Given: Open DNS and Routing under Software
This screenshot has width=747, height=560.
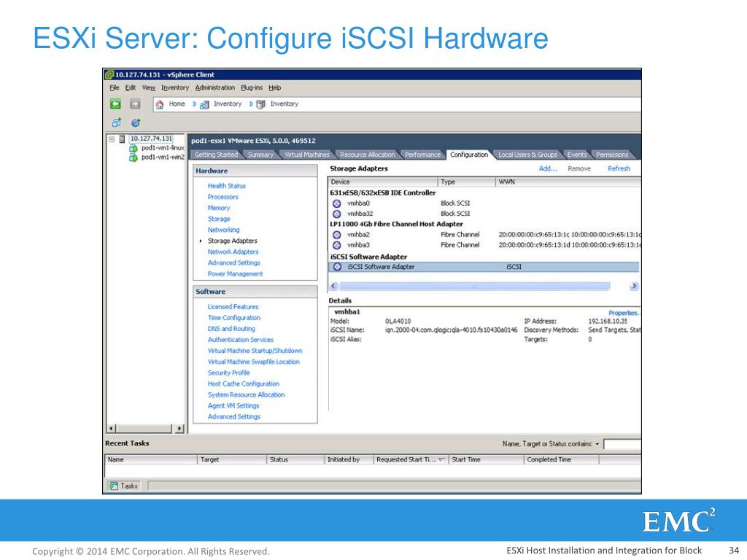Looking at the screenshot, I should coord(231,329).
